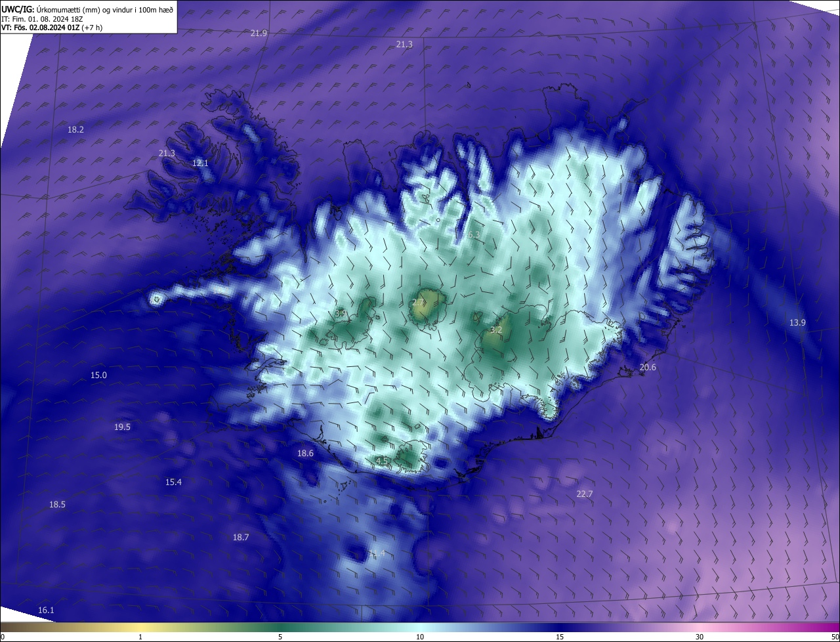Image resolution: width=840 pixels, height=642 pixels.
Task: Click the 19.5 value label
Action: [122, 427]
